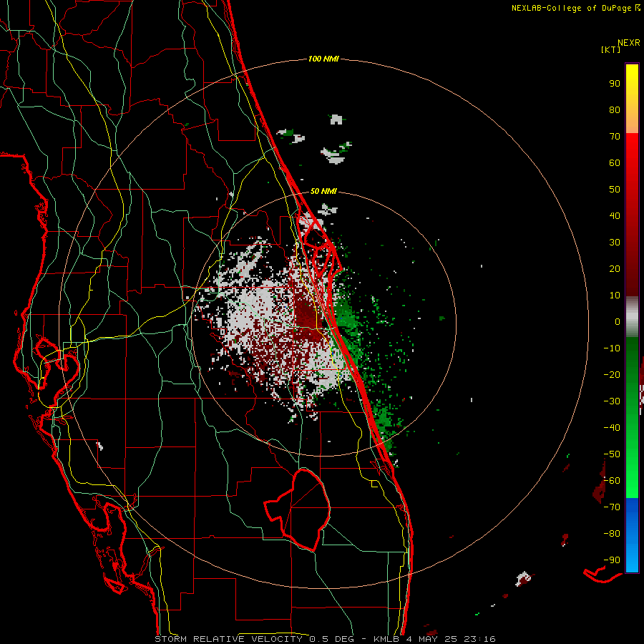Click the -10 legend label

pos(612,348)
